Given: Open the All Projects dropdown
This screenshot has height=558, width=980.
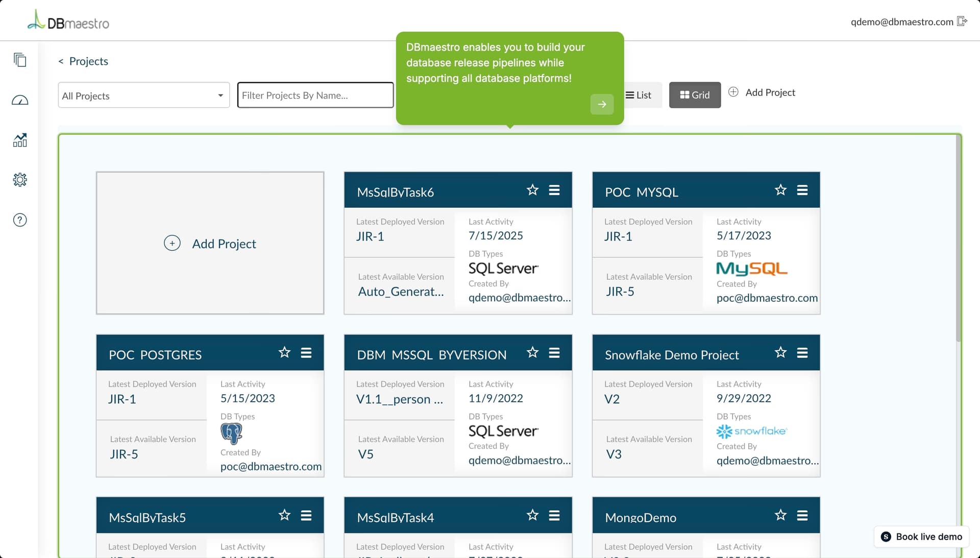Looking at the screenshot, I should pyautogui.click(x=143, y=95).
